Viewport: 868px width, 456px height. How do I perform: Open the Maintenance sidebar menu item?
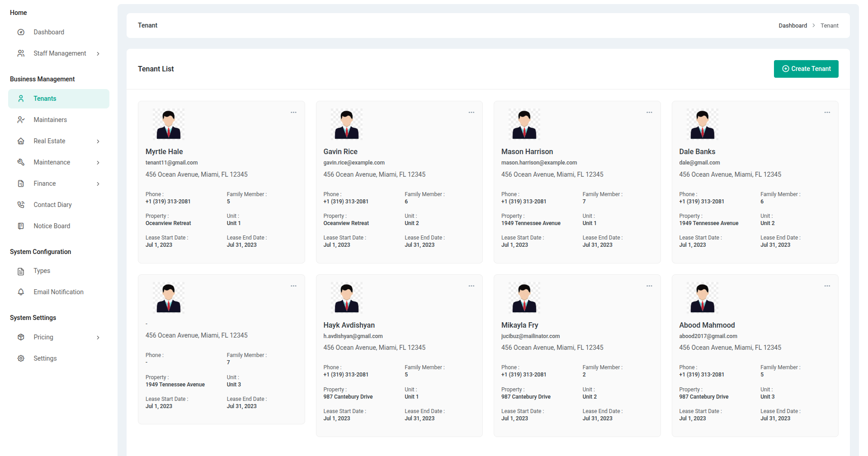(x=52, y=162)
